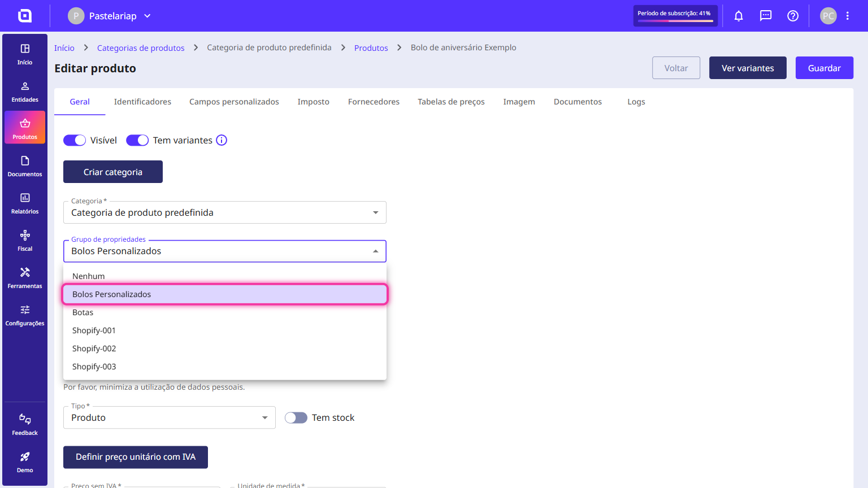Show info about Tem variantes
This screenshot has height=488, width=868.
(222, 140)
